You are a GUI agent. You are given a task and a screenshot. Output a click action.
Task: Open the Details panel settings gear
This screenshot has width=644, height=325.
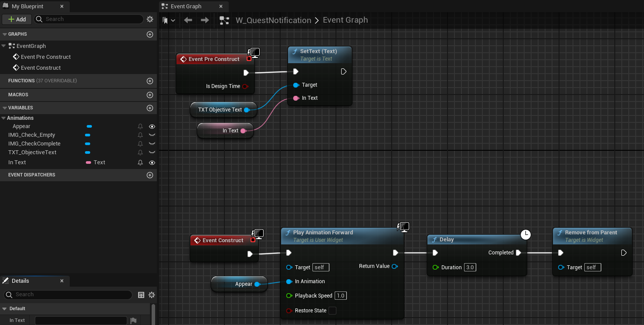[x=152, y=295]
